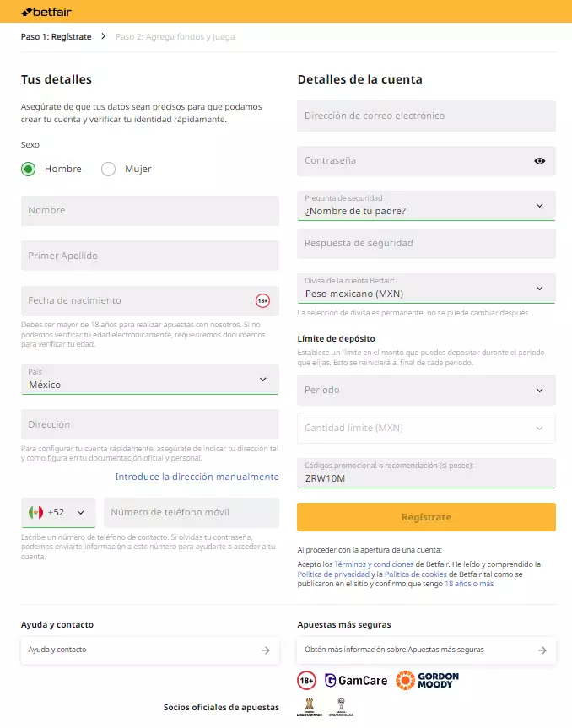Select the Hombre radio button
The image size is (572, 728).
[29, 170]
